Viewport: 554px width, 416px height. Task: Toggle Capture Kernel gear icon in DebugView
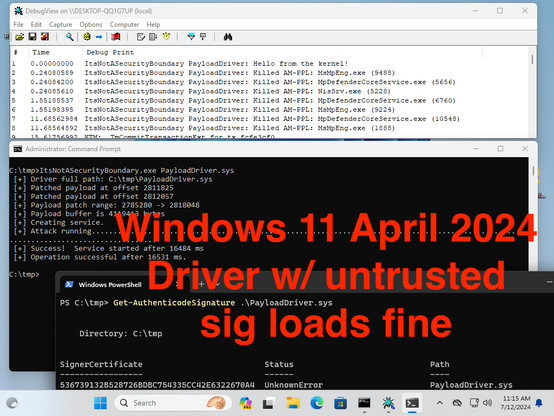(x=87, y=37)
